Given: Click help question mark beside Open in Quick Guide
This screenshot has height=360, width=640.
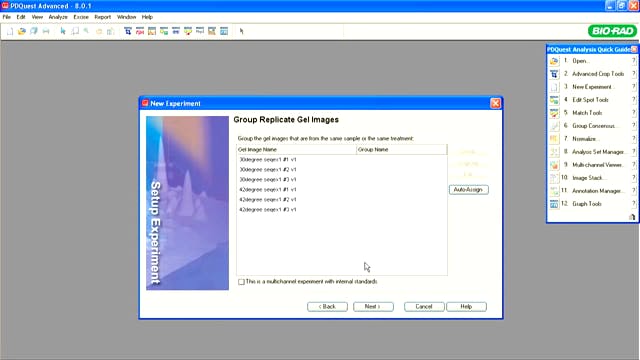Looking at the screenshot, I should [633, 61].
